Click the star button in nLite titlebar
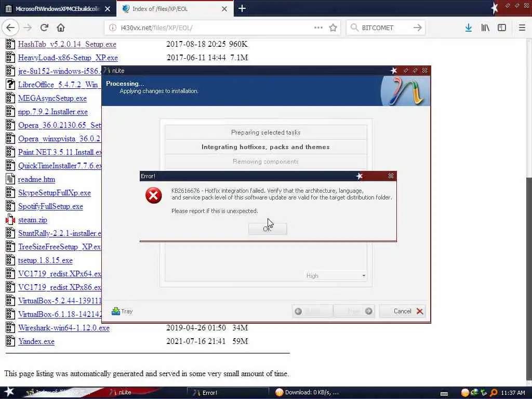This screenshot has width=532, height=399. [x=394, y=71]
